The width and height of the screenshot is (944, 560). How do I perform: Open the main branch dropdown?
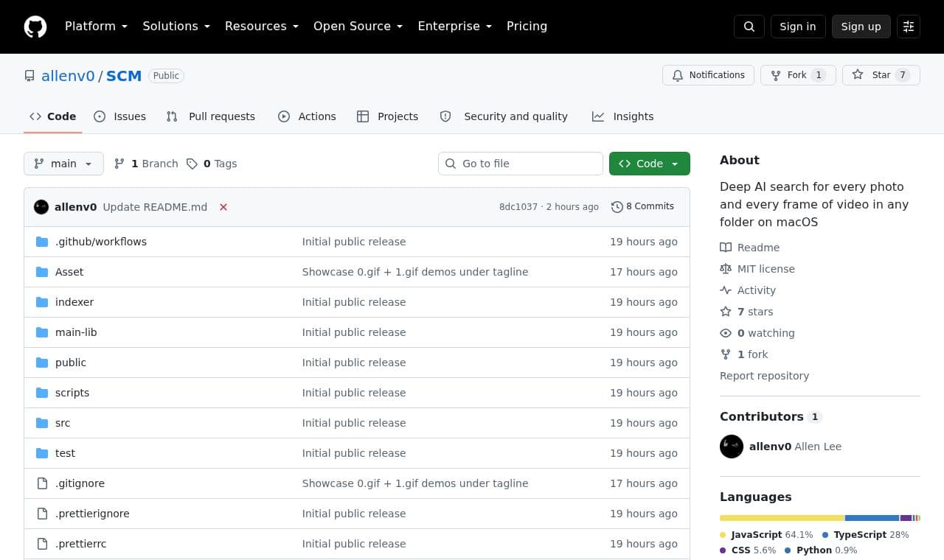(x=63, y=164)
